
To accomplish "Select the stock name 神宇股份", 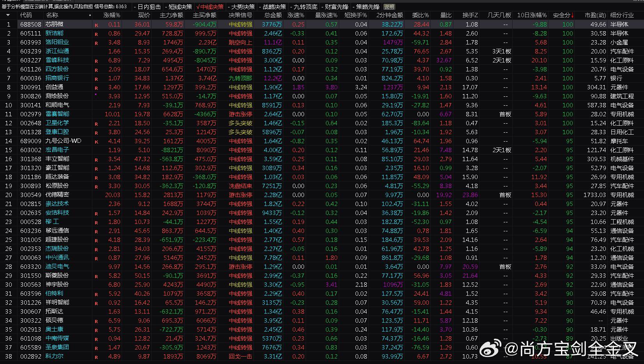I will (x=57, y=284).
